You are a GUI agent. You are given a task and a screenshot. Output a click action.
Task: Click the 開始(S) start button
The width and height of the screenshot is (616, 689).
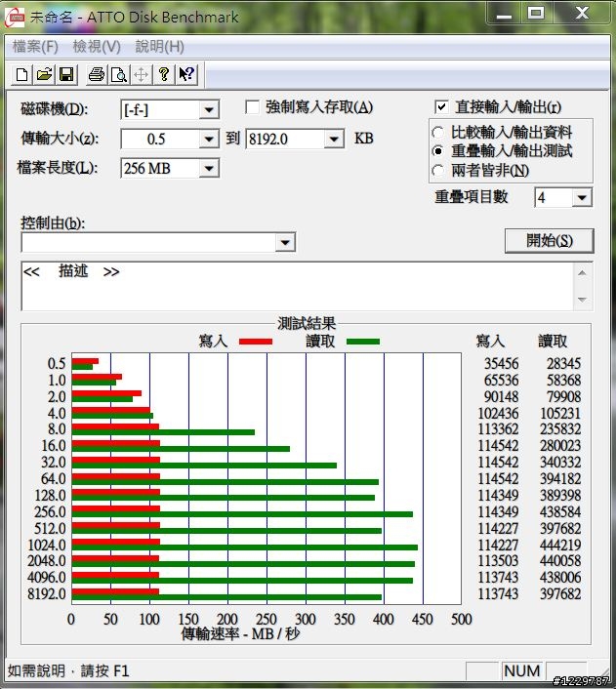coord(550,241)
